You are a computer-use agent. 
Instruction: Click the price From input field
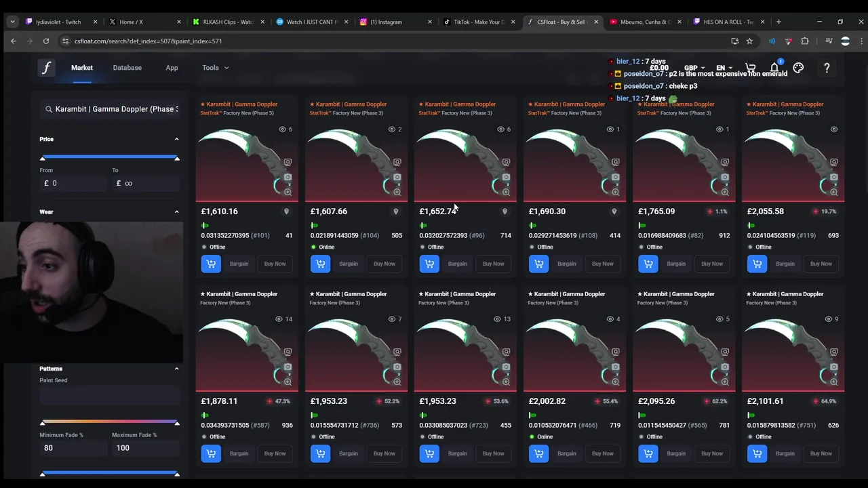pos(73,183)
